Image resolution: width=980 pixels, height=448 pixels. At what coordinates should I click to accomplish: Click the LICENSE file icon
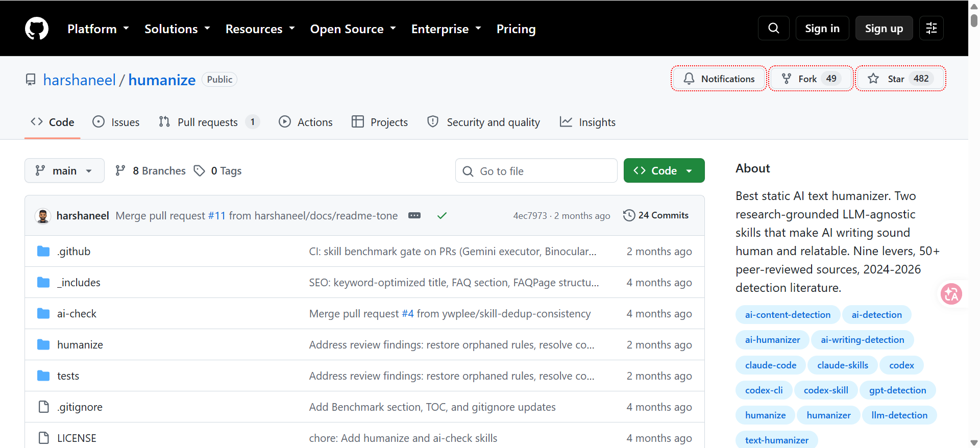(44, 438)
